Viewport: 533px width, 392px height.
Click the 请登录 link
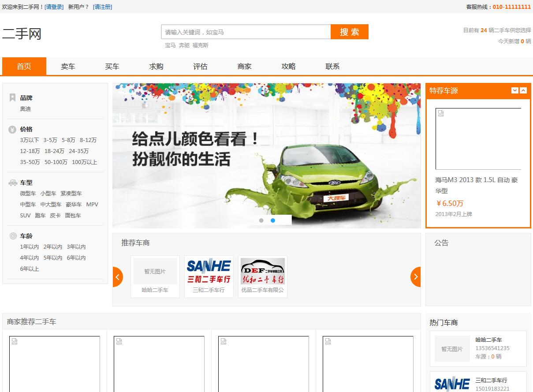coord(54,7)
